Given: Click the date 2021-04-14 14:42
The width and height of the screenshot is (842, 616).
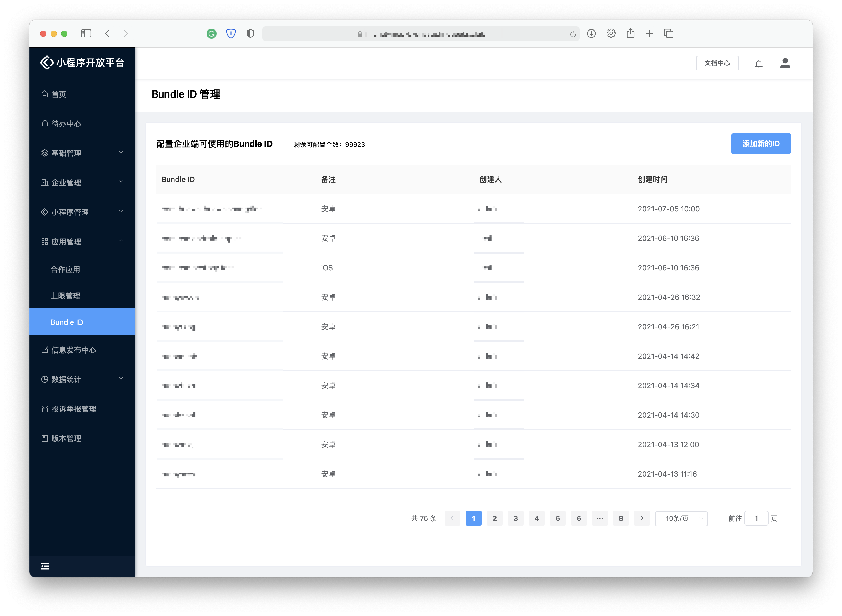Looking at the screenshot, I should (669, 356).
